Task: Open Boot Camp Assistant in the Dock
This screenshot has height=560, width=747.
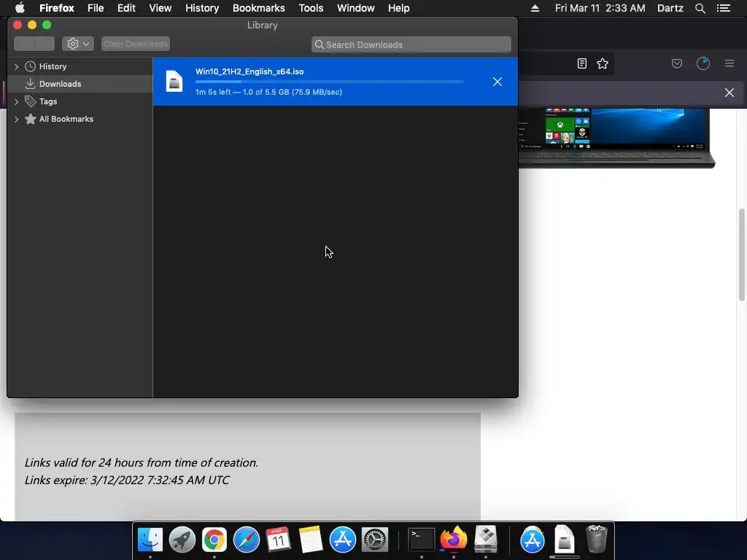Action: (485, 539)
